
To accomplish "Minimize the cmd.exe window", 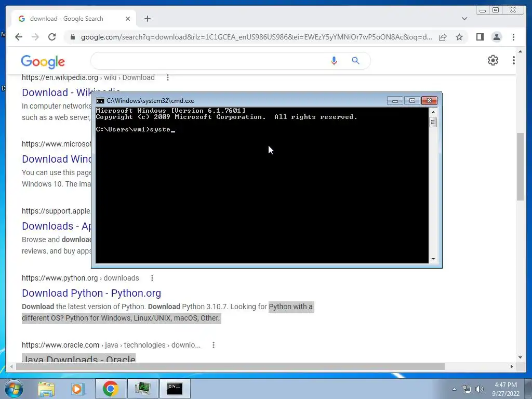I will coord(395,101).
